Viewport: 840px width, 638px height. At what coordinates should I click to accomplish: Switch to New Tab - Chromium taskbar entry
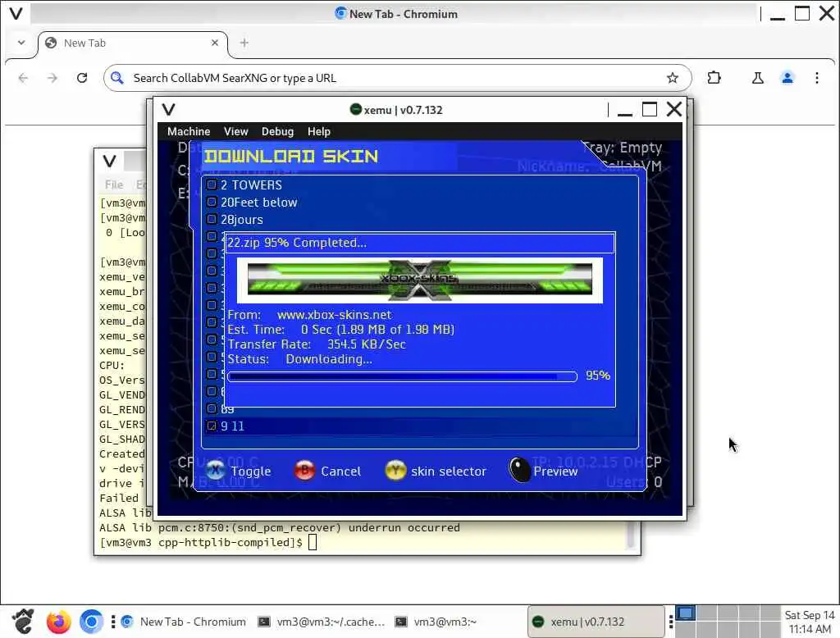tap(183, 622)
